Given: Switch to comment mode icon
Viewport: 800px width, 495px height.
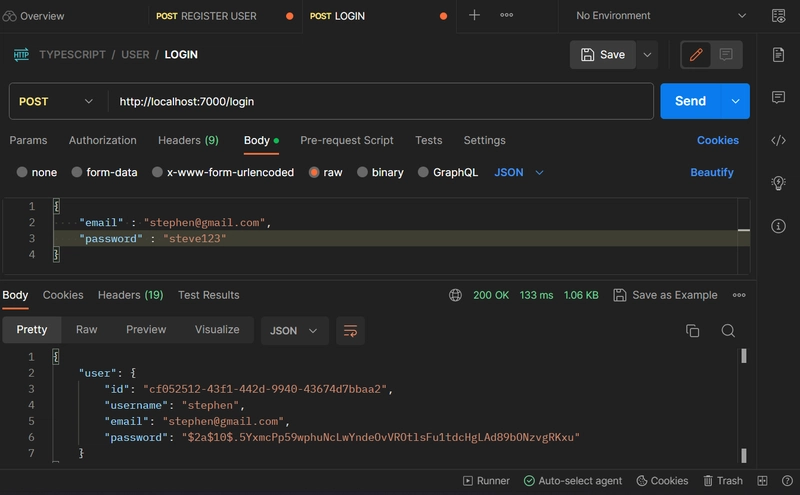Looking at the screenshot, I should coord(726,55).
